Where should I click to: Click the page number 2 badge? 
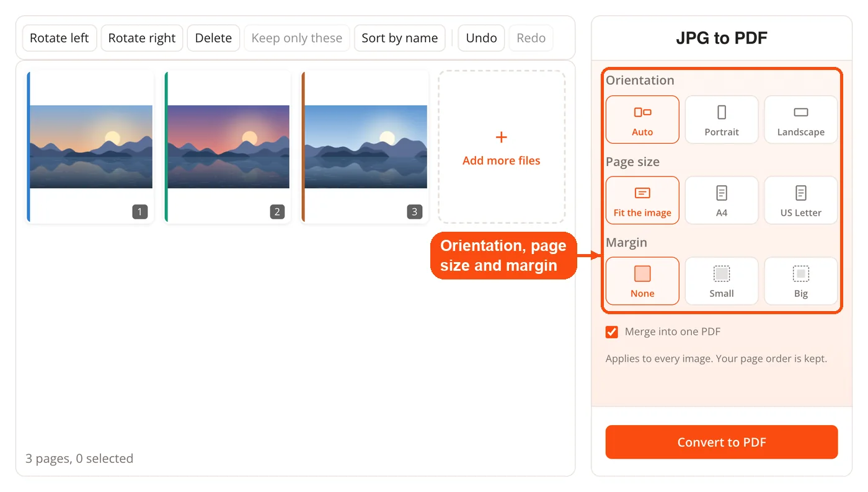click(x=277, y=212)
